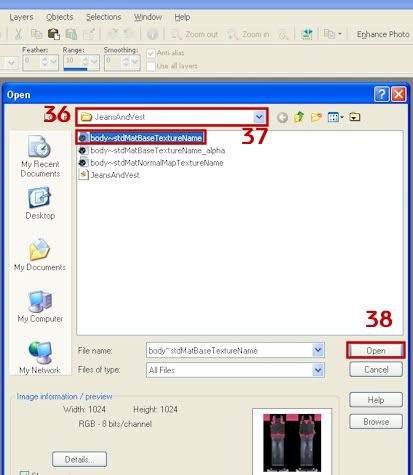Open the Help menu in menu bar
The image size is (413, 475).
(x=182, y=17)
